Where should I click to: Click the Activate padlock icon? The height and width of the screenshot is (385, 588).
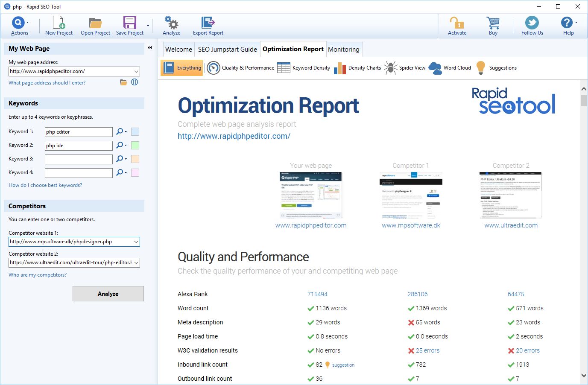[457, 23]
